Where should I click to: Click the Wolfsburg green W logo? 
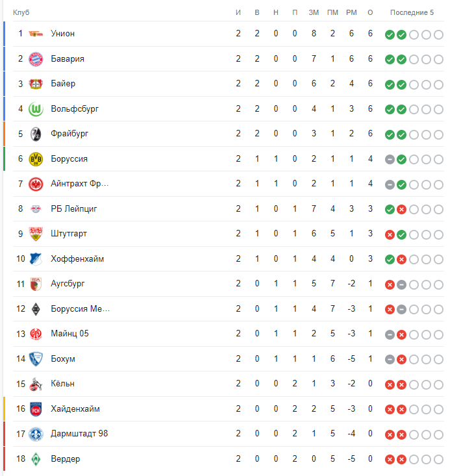(x=36, y=109)
